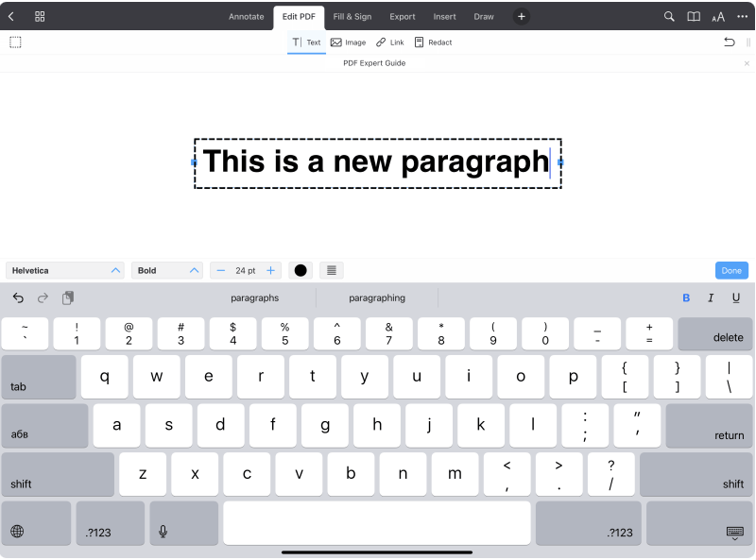This screenshot has height=560, width=756.
Task: Tap the 24 pt font size value
Action: (246, 271)
